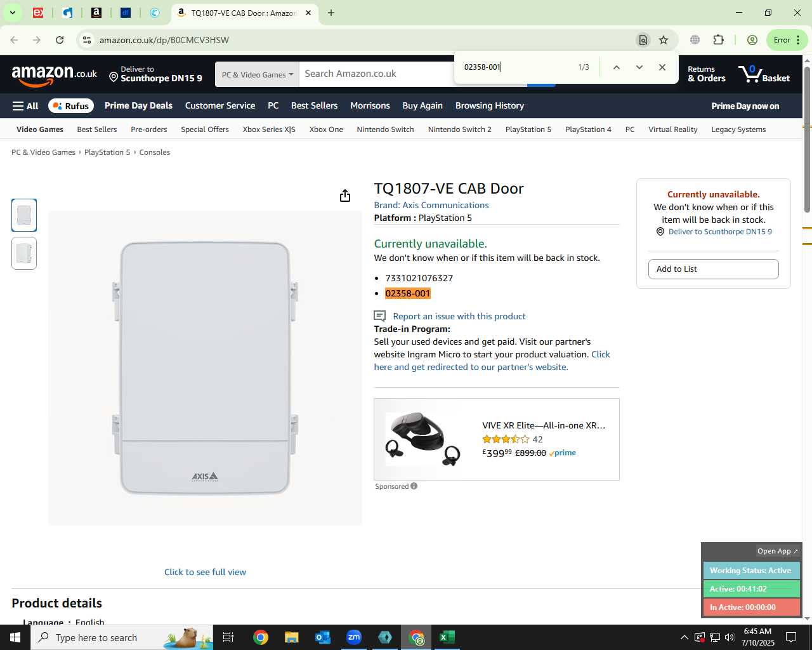Open the Extensions puzzle icon

pyautogui.click(x=719, y=40)
